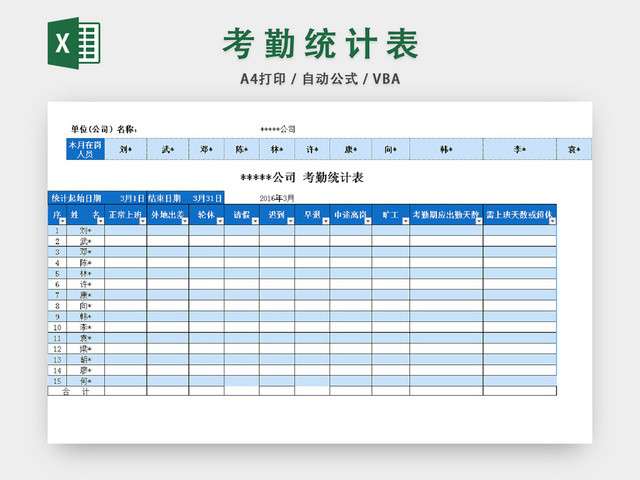
Task: Open the 中途离岗 column filter dropdown
Action: 368,221
